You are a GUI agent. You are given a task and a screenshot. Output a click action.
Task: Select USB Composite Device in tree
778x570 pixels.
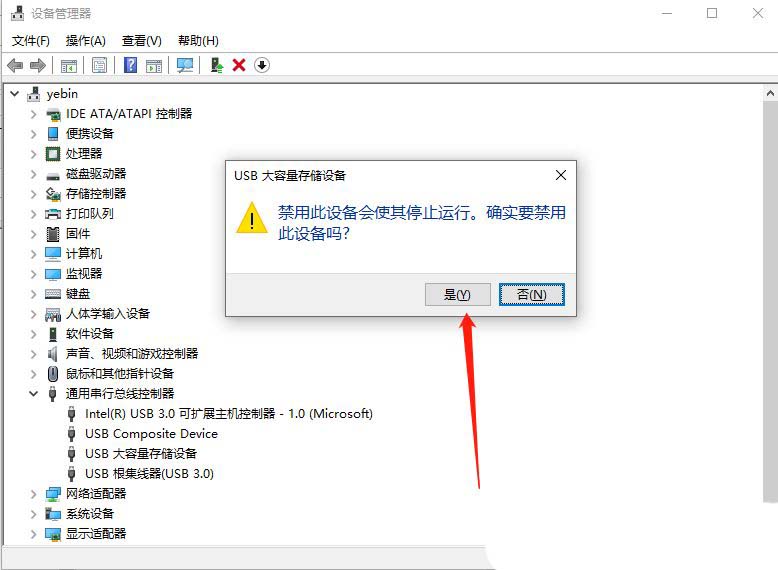pyautogui.click(x=151, y=434)
